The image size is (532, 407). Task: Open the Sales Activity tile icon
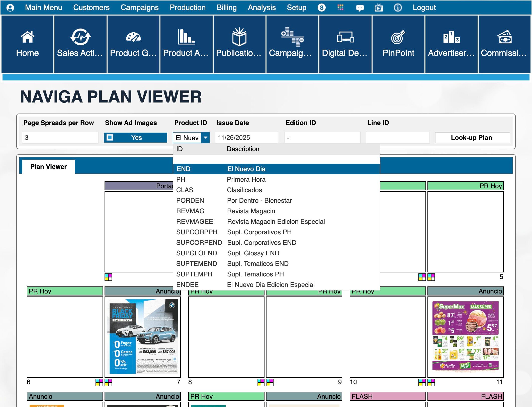click(x=80, y=37)
